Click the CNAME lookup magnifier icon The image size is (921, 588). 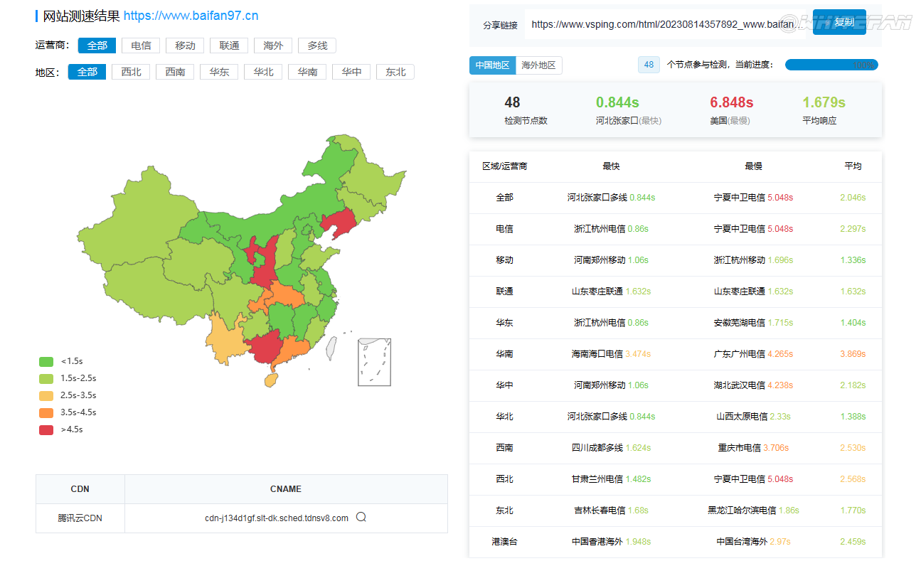tap(361, 518)
